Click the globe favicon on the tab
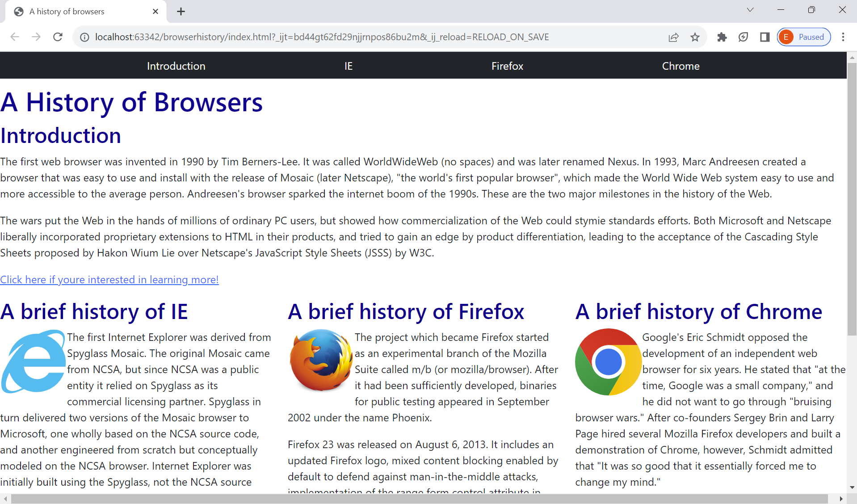The height and width of the screenshot is (504, 857). [x=19, y=12]
